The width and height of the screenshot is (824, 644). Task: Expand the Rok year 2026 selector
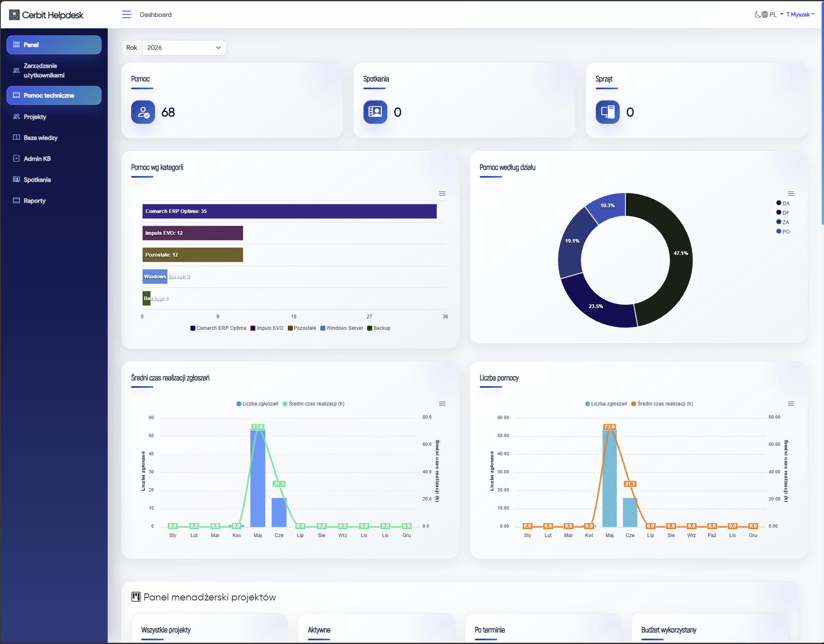[184, 48]
